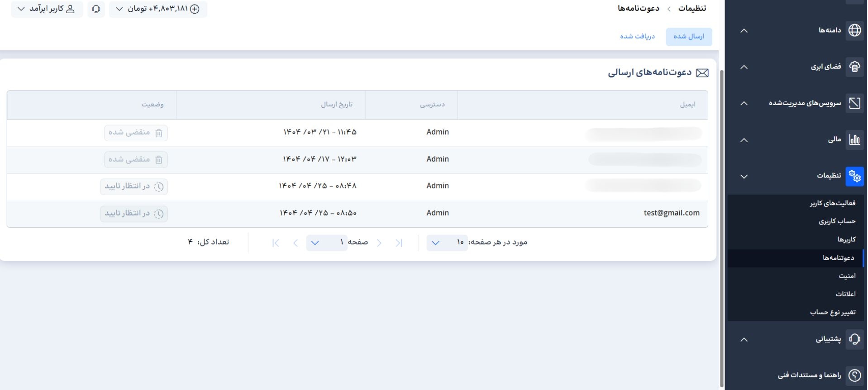
Task: Click the user avatar icon in top bar
Action: click(71, 9)
